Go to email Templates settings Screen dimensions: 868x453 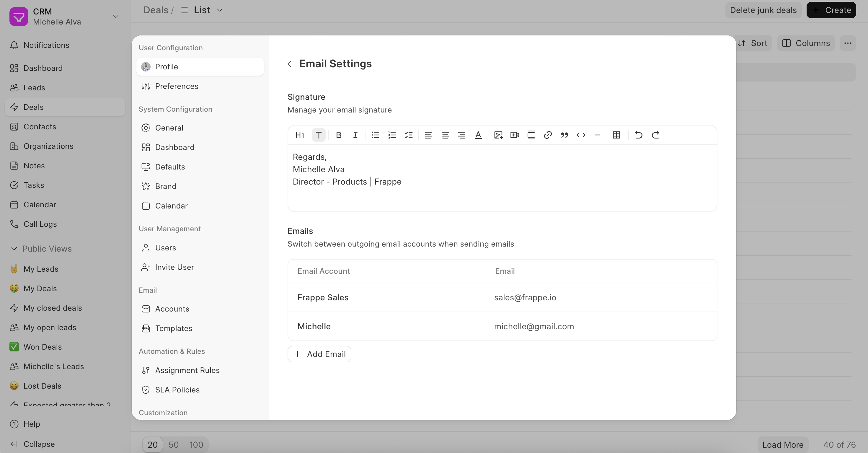174,328
